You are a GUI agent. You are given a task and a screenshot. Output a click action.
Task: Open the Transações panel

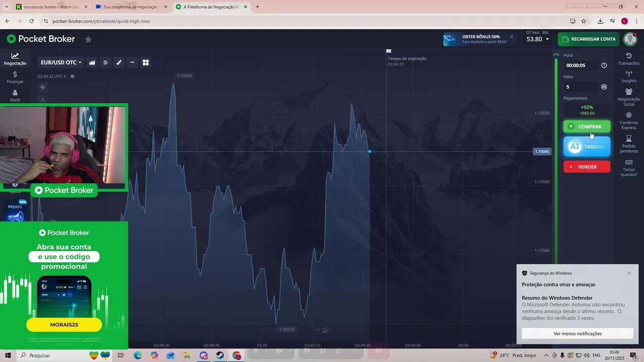(x=628, y=59)
